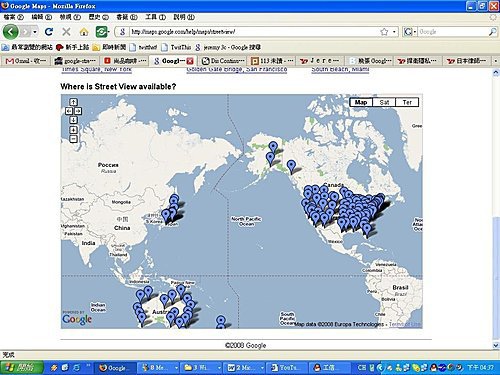Click the green sync toolbar icon
The width and height of the screenshot is (500, 375).
click(x=102, y=32)
